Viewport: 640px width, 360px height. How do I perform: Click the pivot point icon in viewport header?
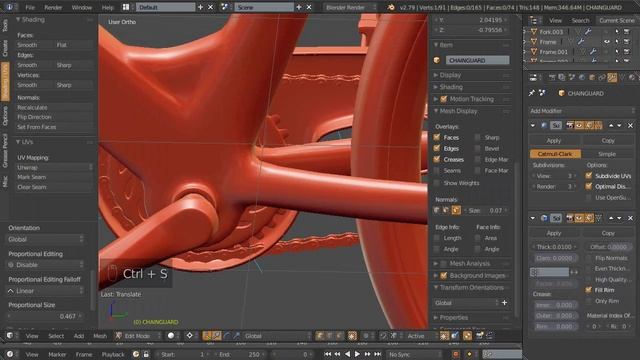coord(189,336)
